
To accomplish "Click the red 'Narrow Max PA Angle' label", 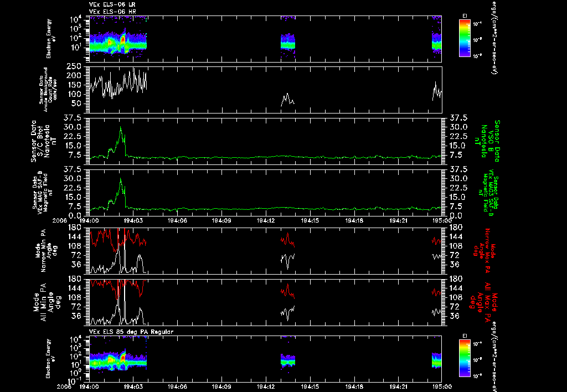I will point(485,251).
